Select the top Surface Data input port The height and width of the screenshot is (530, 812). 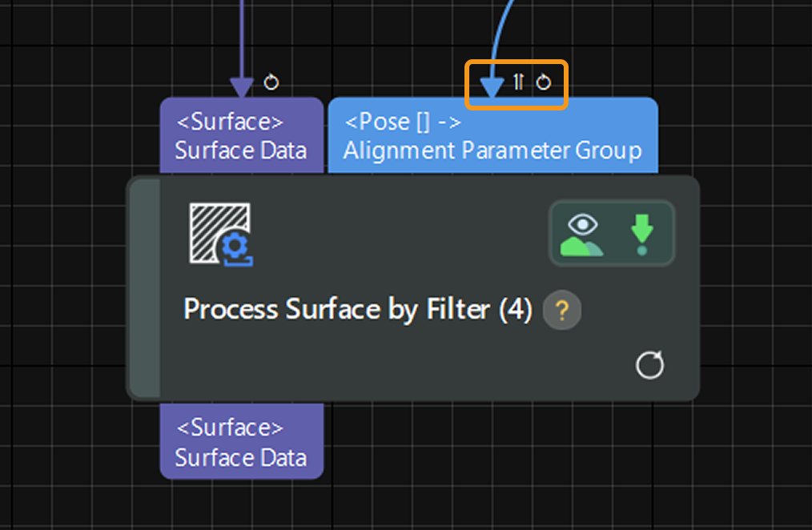tap(241, 136)
